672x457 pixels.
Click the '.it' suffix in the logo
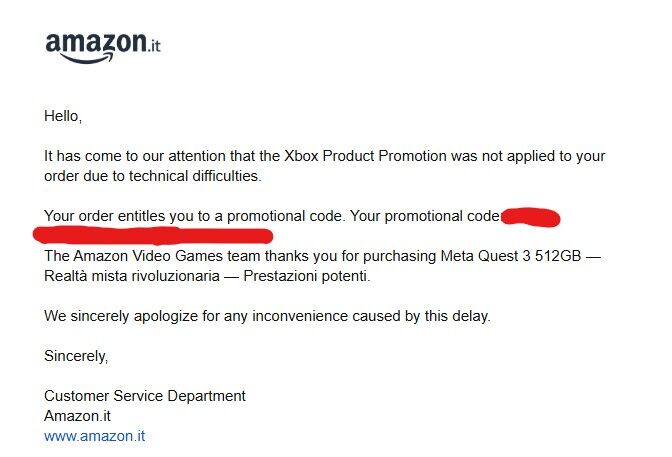point(154,45)
